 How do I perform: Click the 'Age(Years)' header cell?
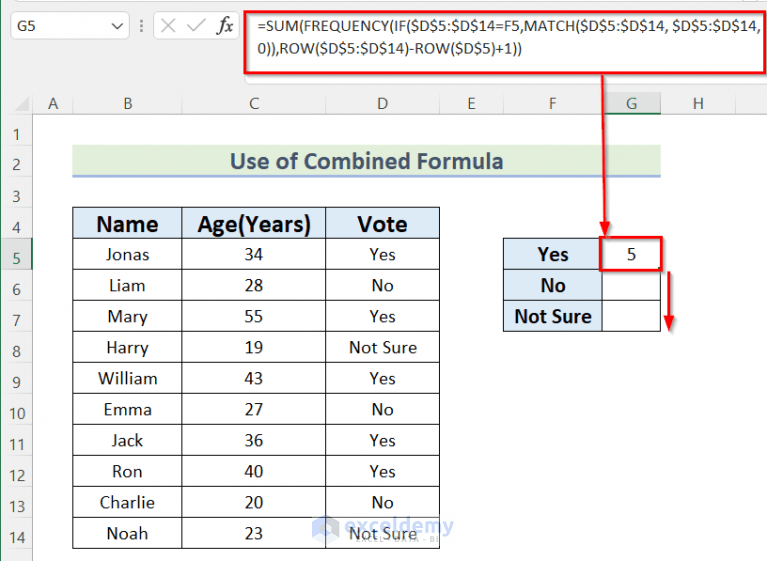point(253,224)
